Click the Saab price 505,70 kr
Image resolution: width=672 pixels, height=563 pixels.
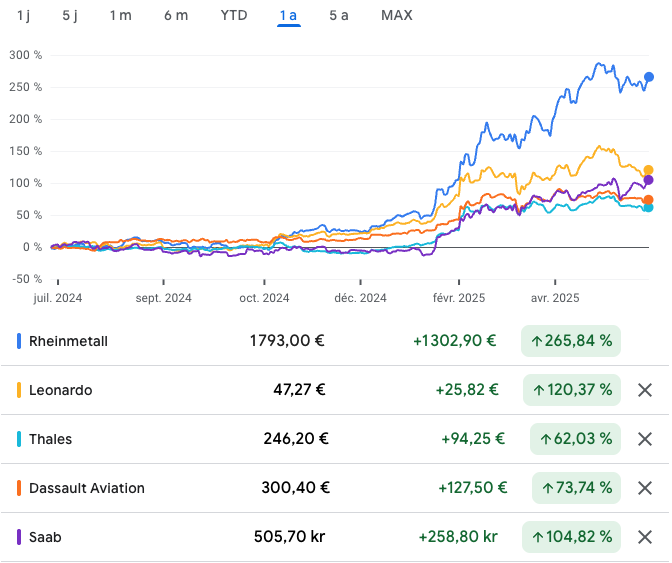pos(290,537)
